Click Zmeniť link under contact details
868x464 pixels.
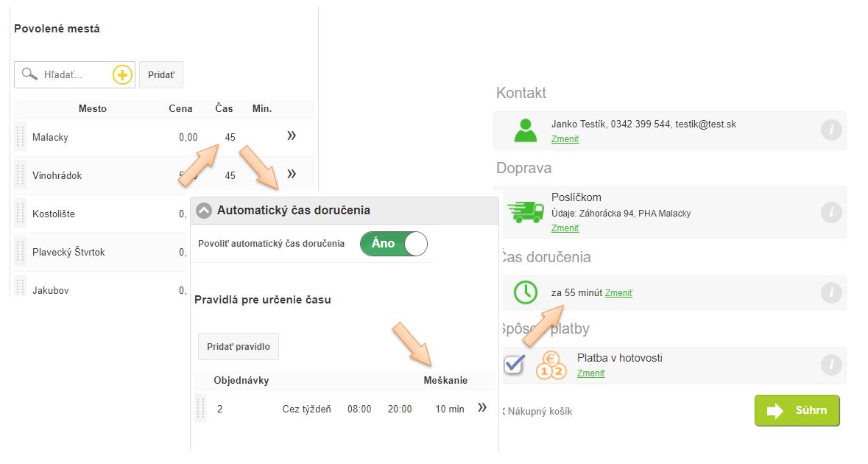tap(565, 139)
